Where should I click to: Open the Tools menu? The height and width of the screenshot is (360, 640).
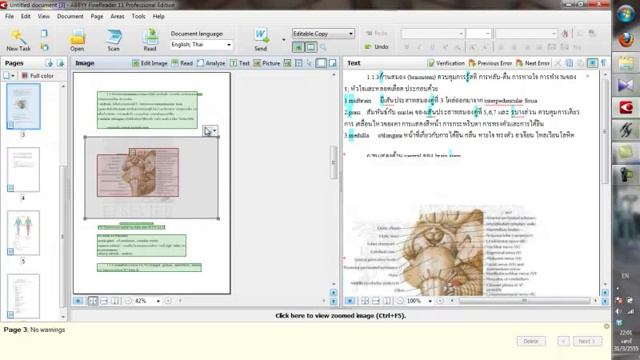point(138,16)
